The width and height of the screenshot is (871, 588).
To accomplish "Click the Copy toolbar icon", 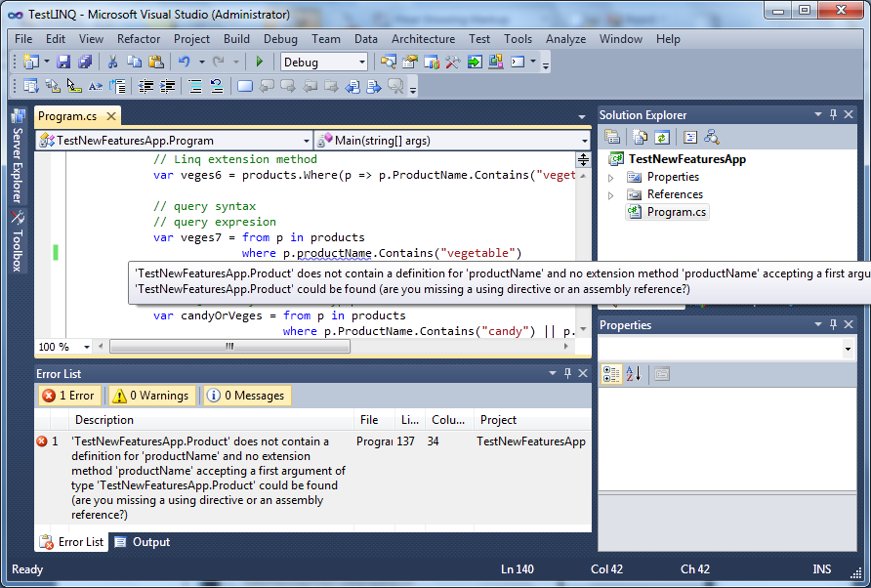I will point(134,62).
